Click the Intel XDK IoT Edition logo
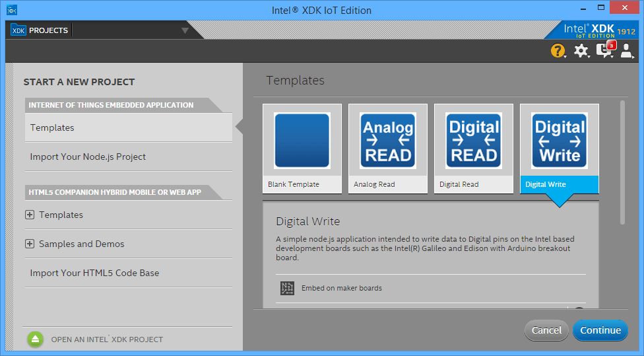644x356 pixels. click(x=598, y=30)
